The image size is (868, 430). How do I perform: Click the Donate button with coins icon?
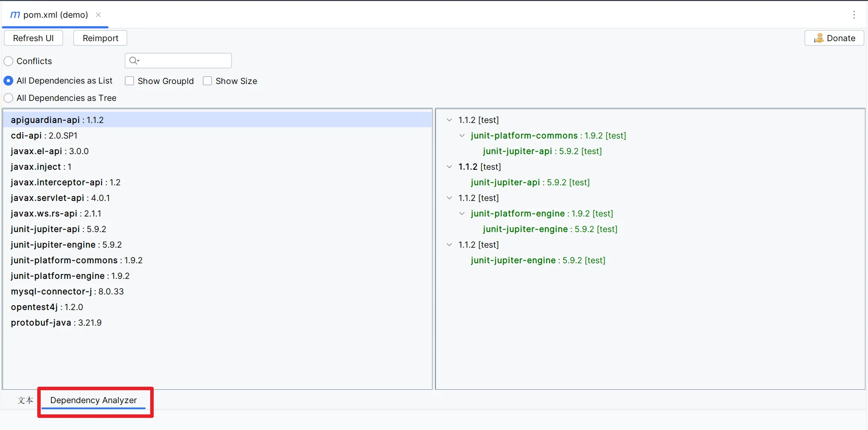coord(834,38)
